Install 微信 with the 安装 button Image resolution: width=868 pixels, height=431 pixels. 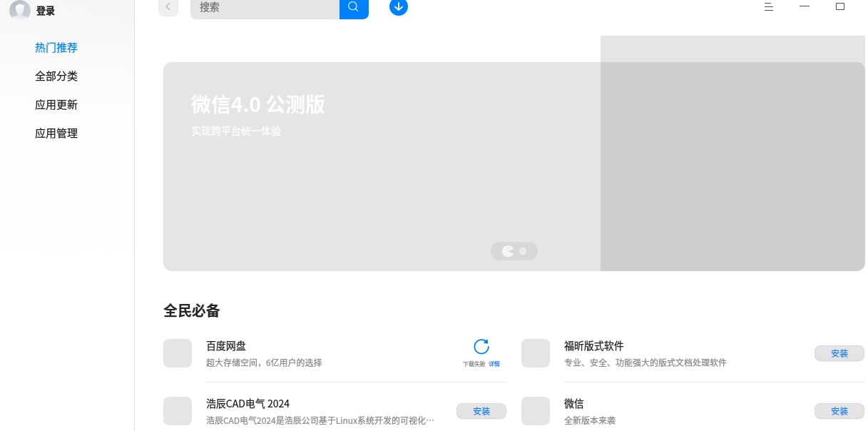[x=839, y=411]
